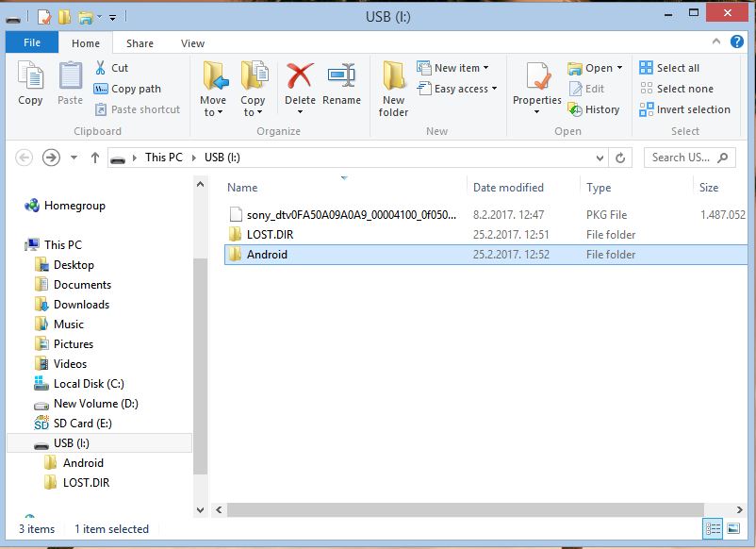Viewport: 756px width, 549px height.
Task: Sort files by Date modified column
Action: [x=508, y=188]
